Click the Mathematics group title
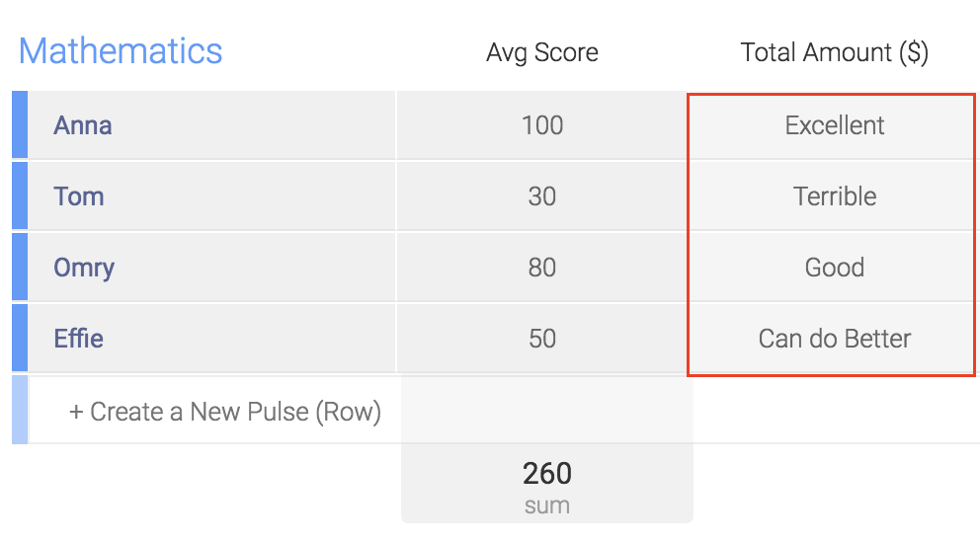Image resolution: width=980 pixels, height=543 pixels. click(121, 51)
